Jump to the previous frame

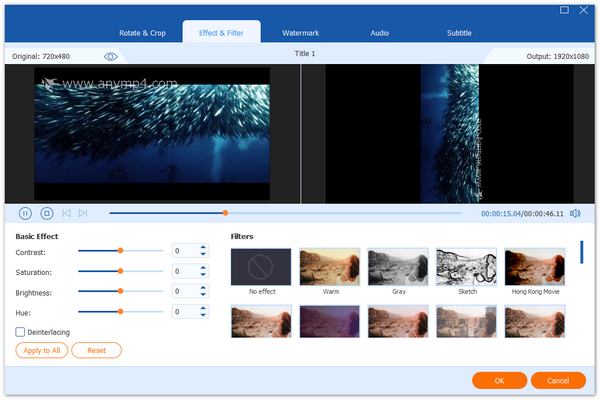coord(66,213)
